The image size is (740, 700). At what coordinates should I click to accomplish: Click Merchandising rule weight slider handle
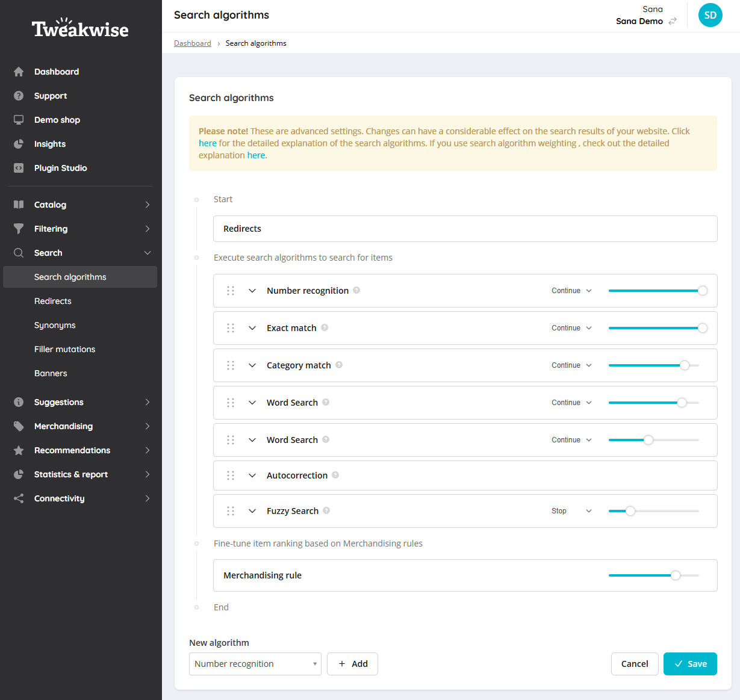click(676, 575)
